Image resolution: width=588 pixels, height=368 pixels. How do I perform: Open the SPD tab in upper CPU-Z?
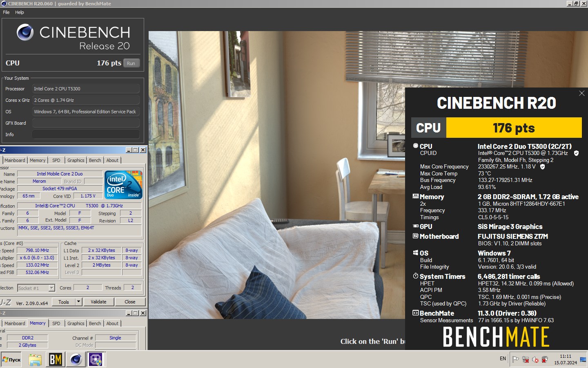(56, 160)
